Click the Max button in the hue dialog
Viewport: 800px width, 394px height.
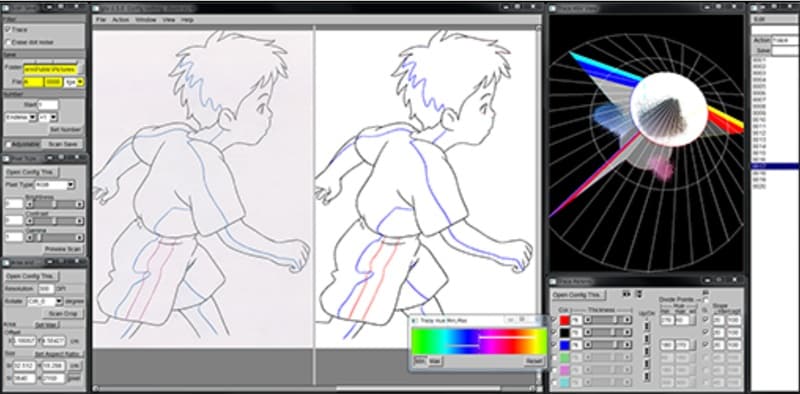tap(435, 361)
